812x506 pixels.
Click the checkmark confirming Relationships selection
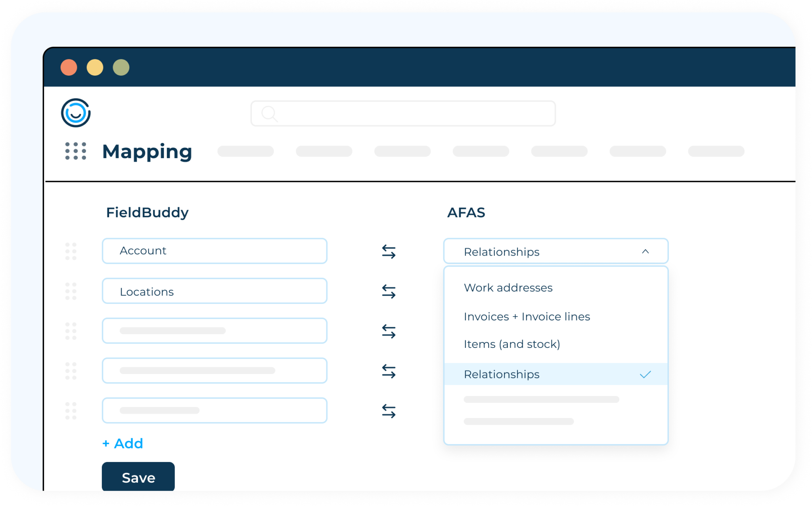pos(645,374)
